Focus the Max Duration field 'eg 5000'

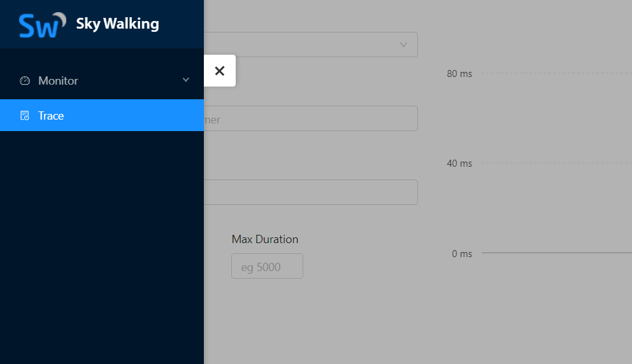(267, 266)
